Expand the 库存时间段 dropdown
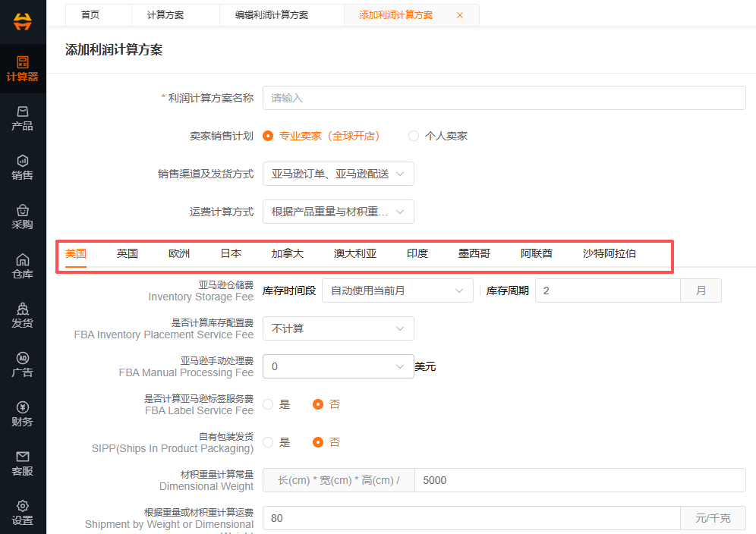 click(x=397, y=291)
